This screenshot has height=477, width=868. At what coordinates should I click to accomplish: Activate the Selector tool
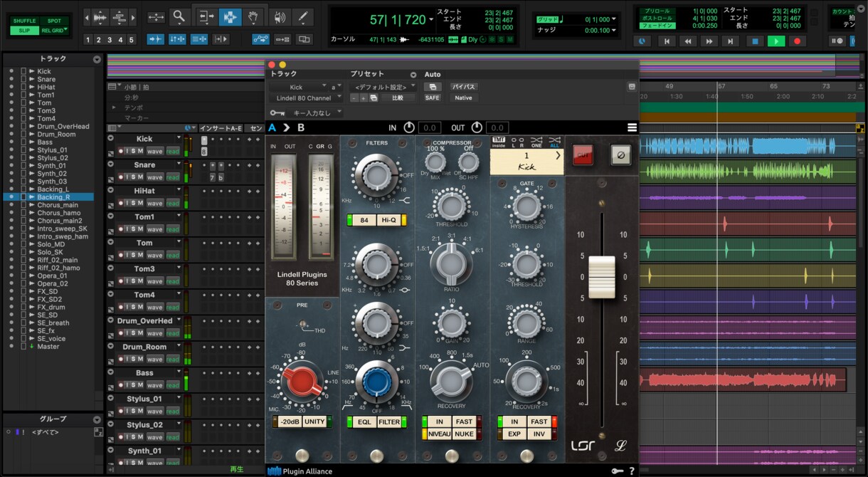click(x=229, y=16)
